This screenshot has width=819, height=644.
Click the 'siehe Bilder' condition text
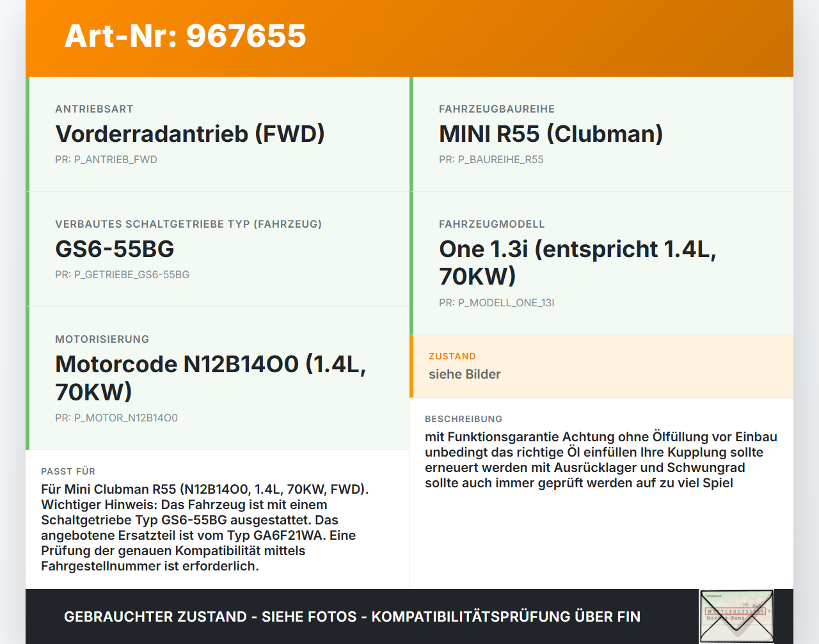(465, 374)
